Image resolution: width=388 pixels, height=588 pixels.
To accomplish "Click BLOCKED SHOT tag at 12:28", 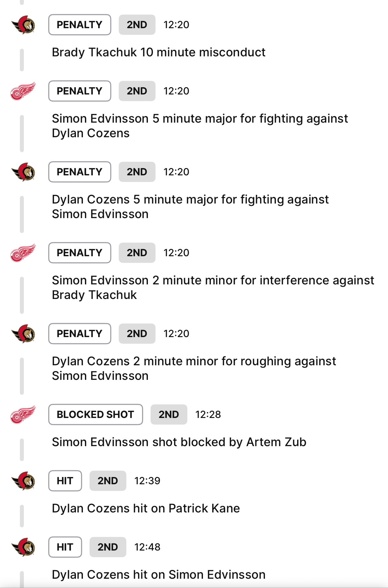I will pos(96,415).
